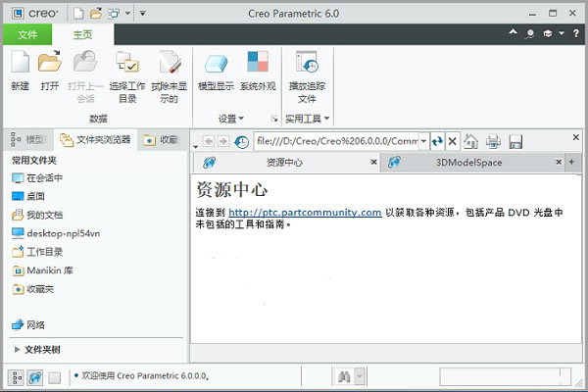This screenshot has width=588, height=392.
Task: Select 工作目录 in common folders list
Action: (44, 252)
